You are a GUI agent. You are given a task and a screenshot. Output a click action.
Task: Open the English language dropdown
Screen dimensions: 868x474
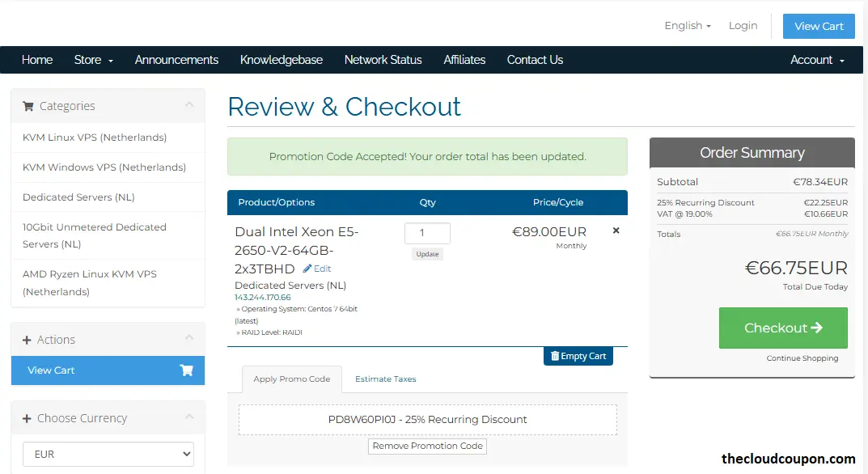[687, 26]
